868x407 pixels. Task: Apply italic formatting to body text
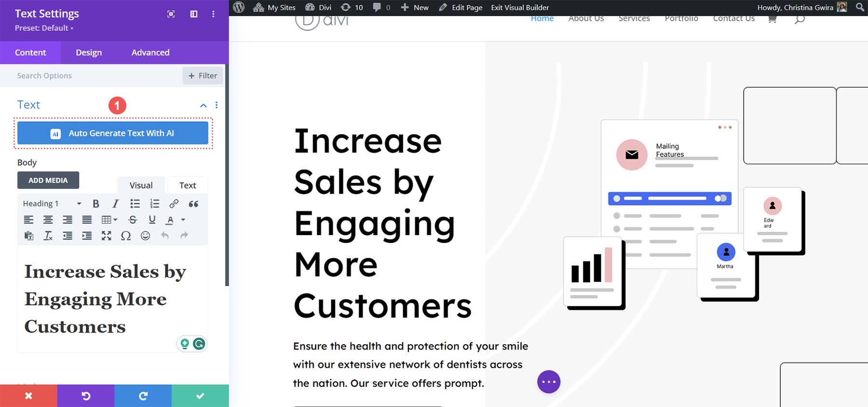click(115, 204)
